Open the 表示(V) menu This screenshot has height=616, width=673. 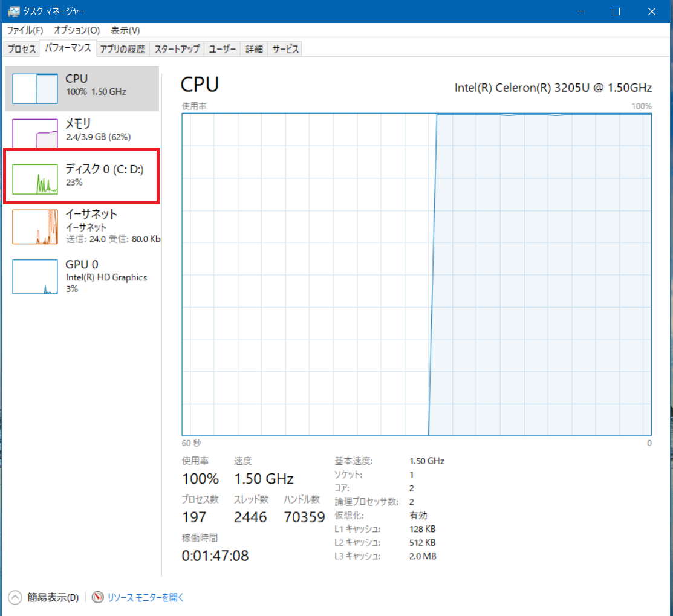(125, 30)
